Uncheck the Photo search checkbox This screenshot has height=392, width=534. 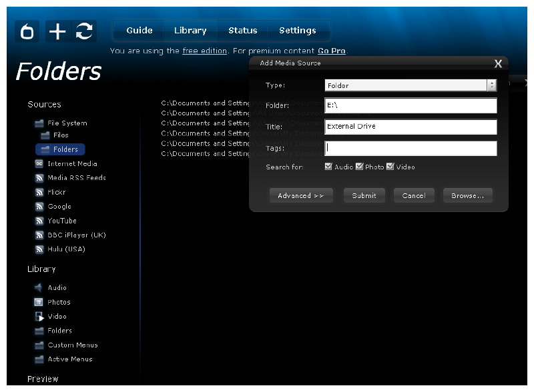pyautogui.click(x=359, y=167)
